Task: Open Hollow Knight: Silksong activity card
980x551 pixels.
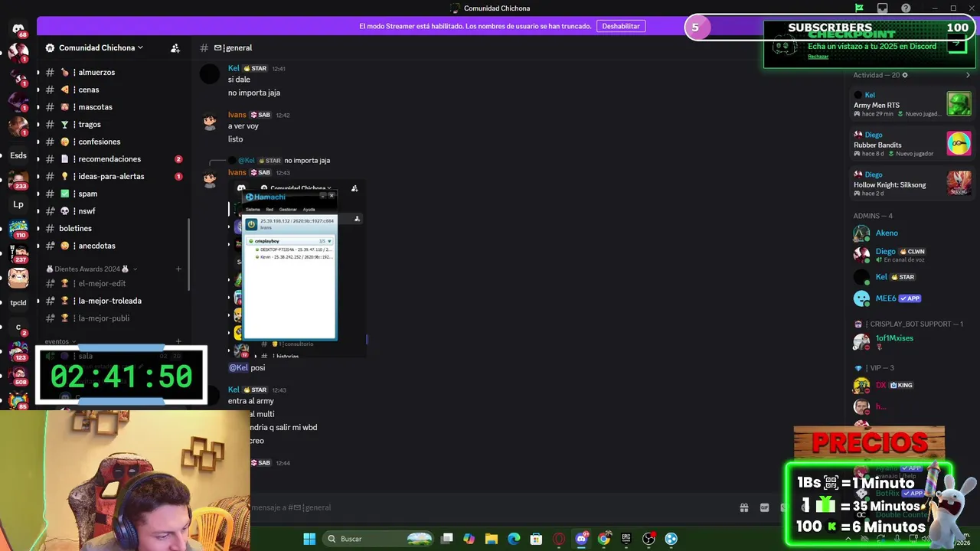Action: [912, 184]
